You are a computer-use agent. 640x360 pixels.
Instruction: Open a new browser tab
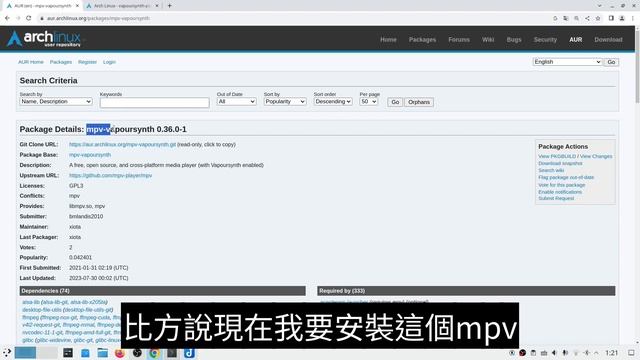[x=169, y=6]
